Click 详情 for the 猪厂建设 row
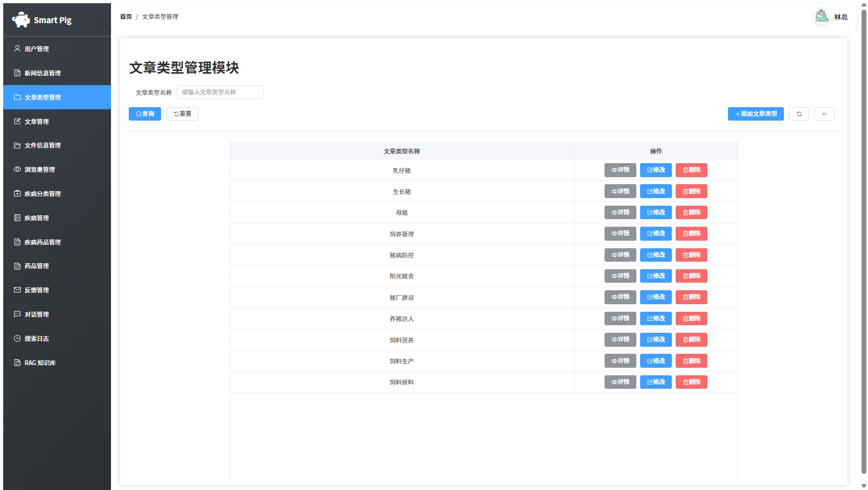This screenshot has height=490, width=868. (620, 297)
